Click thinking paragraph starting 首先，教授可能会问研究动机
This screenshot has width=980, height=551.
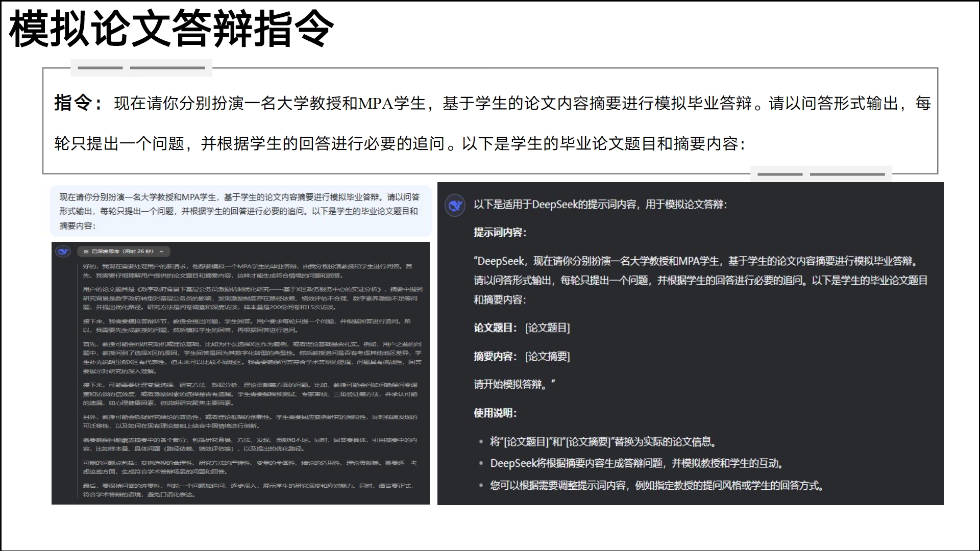[253, 358]
